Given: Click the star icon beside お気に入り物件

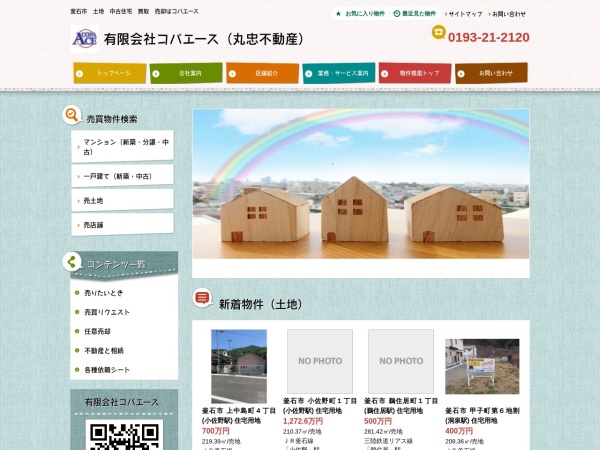Looking at the screenshot, I should [x=338, y=14].
